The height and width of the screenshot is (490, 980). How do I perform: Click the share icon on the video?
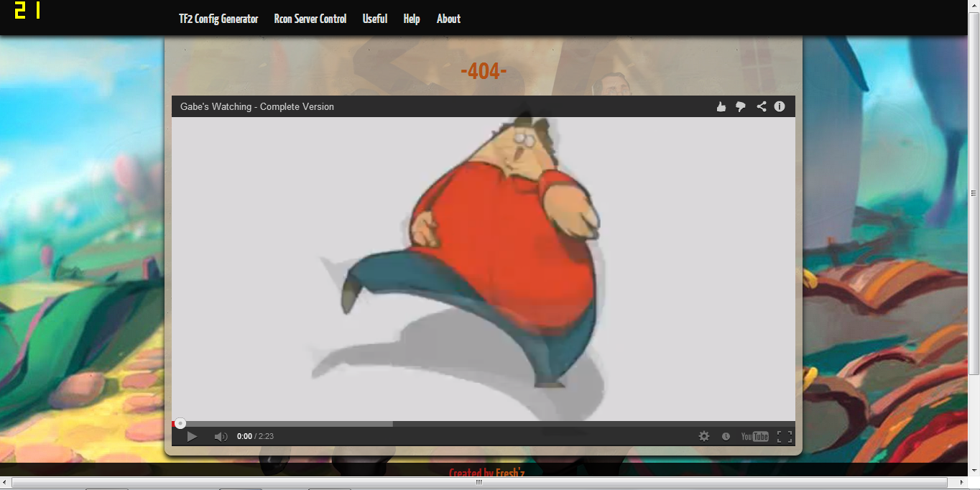762,106
